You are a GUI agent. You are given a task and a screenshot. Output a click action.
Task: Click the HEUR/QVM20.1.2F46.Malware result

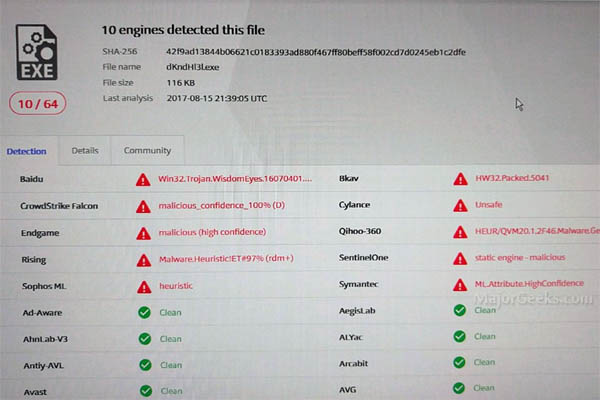537,231
